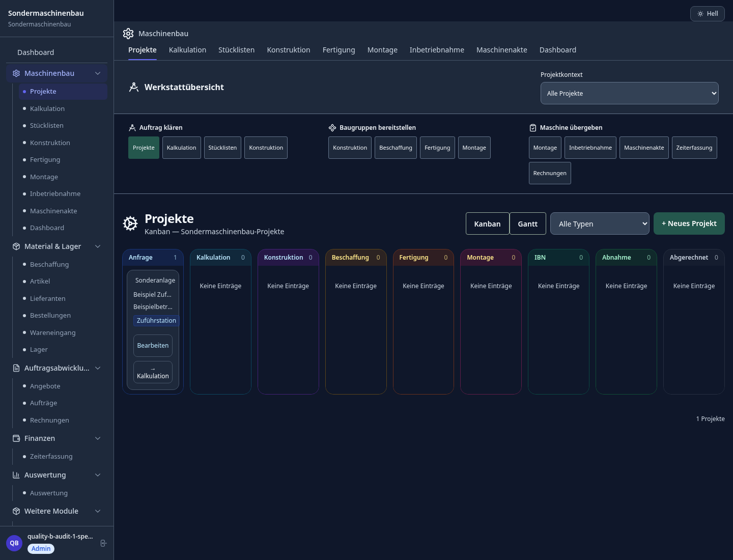Collapse the Material & Lager chevron
This screenshot has width=733, height=560.
coord(98,246)
